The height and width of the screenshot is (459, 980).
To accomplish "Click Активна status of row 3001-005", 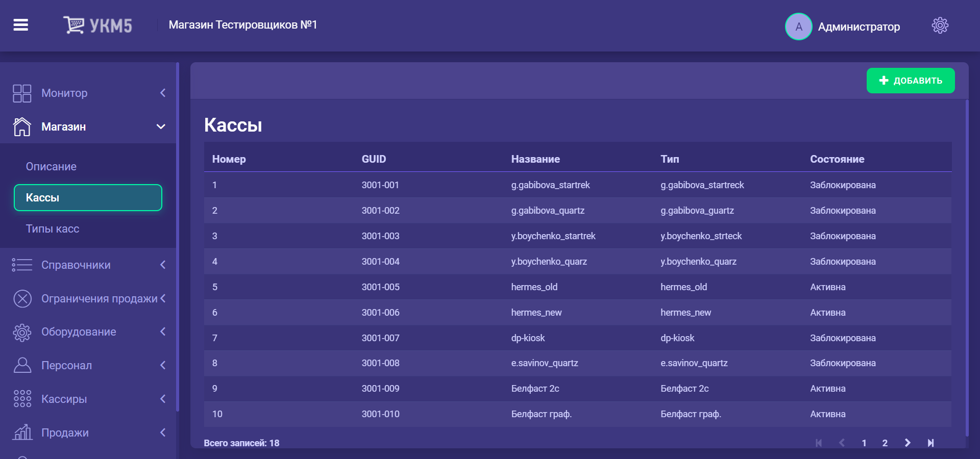I will (x=827, y=287).
